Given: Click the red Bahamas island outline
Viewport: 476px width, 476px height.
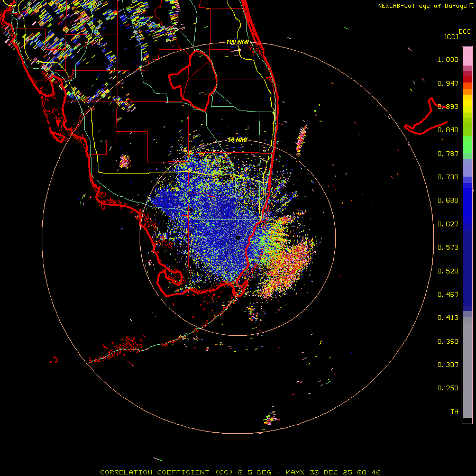Looking at the screenshot, I should 426,116.
